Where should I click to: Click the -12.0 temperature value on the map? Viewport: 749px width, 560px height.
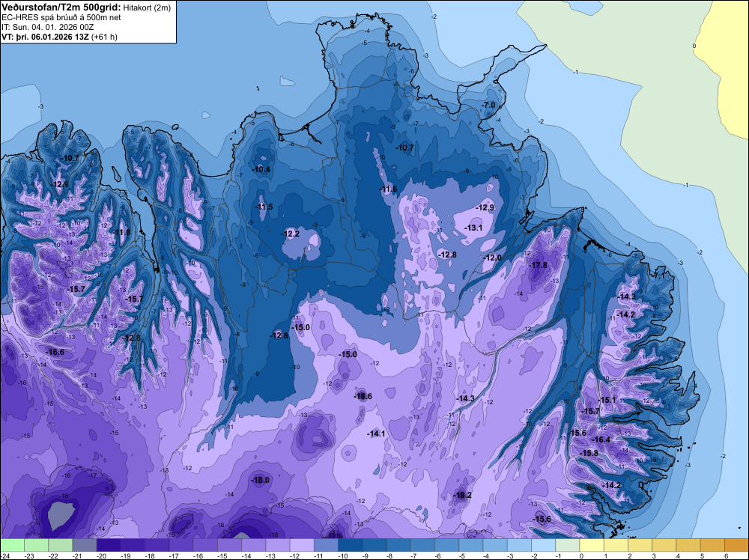coord(493,258)
